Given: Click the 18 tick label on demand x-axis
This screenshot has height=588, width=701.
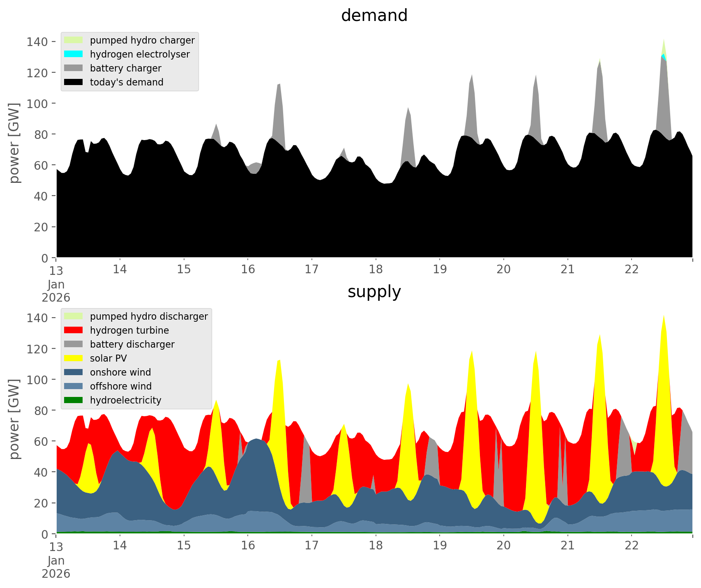Looking at the screenshot, I should pos(376,270).
